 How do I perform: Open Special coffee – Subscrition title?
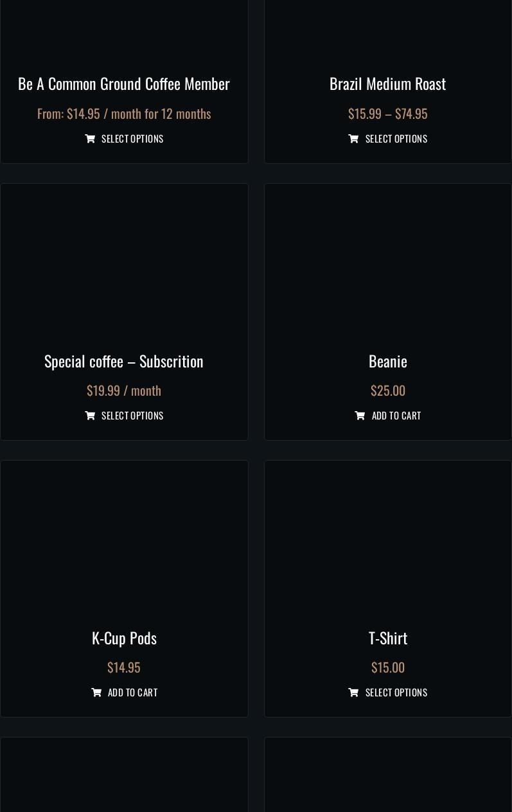point(124,361)
